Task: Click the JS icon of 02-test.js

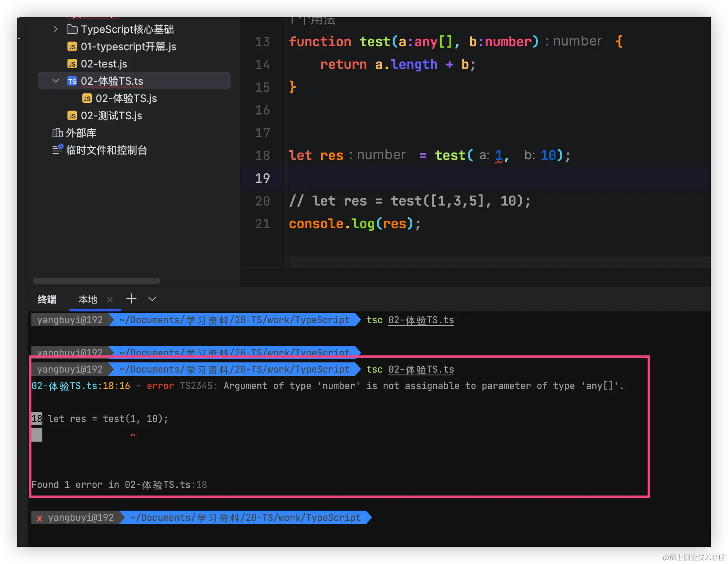Action: coord(72,64)
